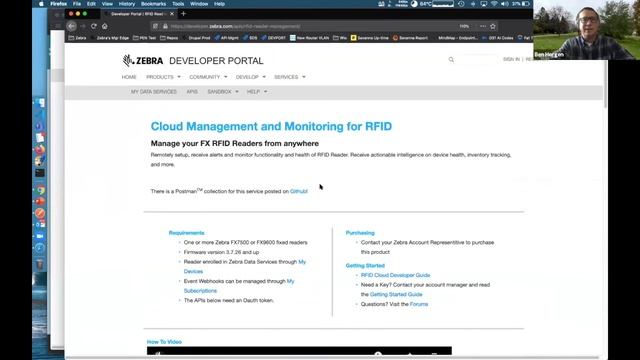Click the webcam video thumbnail of presenter
640x360 pixels.
(587, 30)
